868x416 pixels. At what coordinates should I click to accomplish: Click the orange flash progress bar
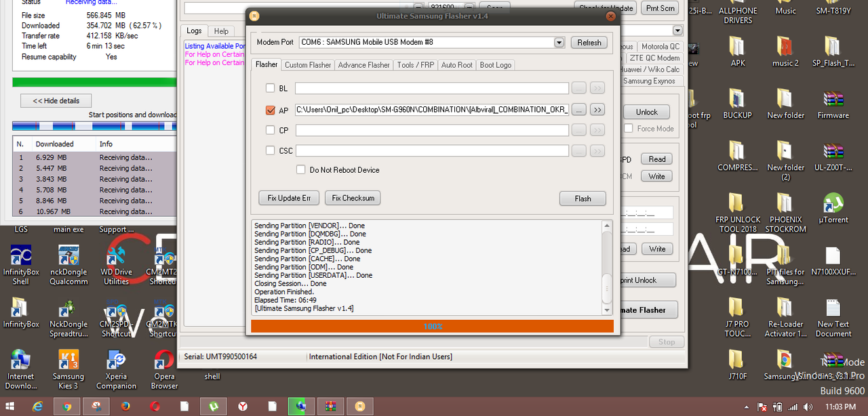(x=432, y=327)
